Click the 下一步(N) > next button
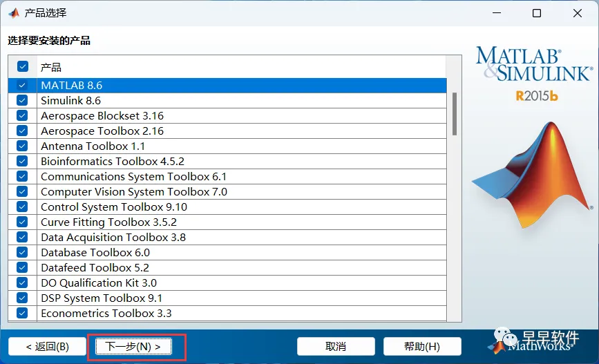 (133, 347)
